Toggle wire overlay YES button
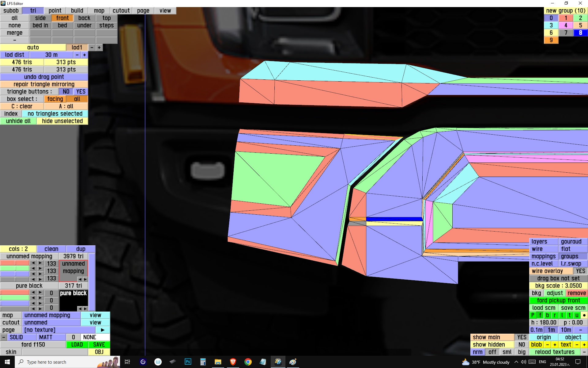Image resolution: width=588 pixels, height=368 pixels. click(x=580, y=271)
